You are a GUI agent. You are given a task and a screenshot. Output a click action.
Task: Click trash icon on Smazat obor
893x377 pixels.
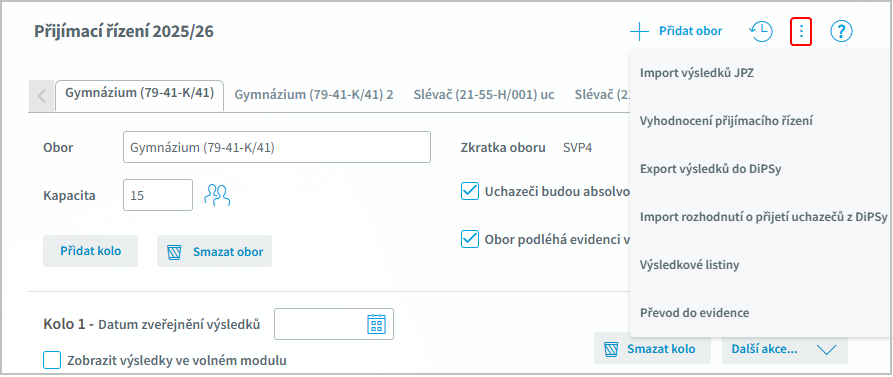(174, 251)
